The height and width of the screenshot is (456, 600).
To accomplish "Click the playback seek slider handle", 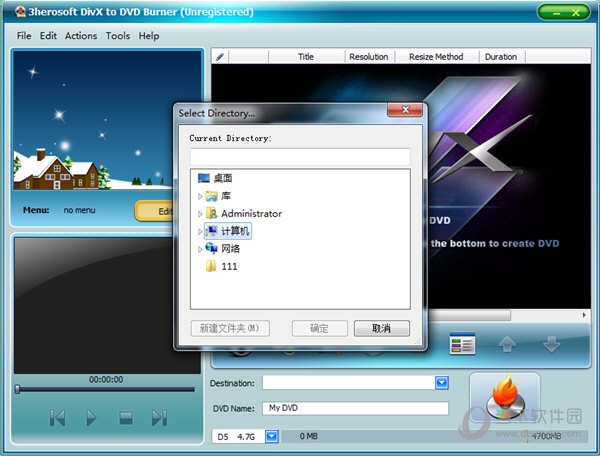I will [17, 389].
